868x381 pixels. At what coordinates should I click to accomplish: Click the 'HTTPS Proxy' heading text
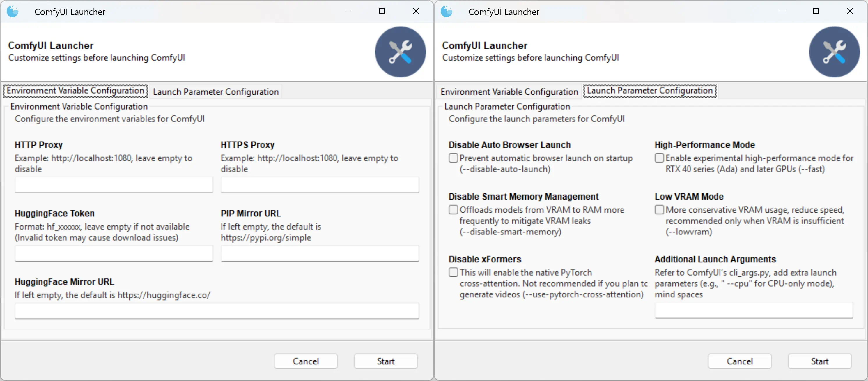[x=248, y=145]
